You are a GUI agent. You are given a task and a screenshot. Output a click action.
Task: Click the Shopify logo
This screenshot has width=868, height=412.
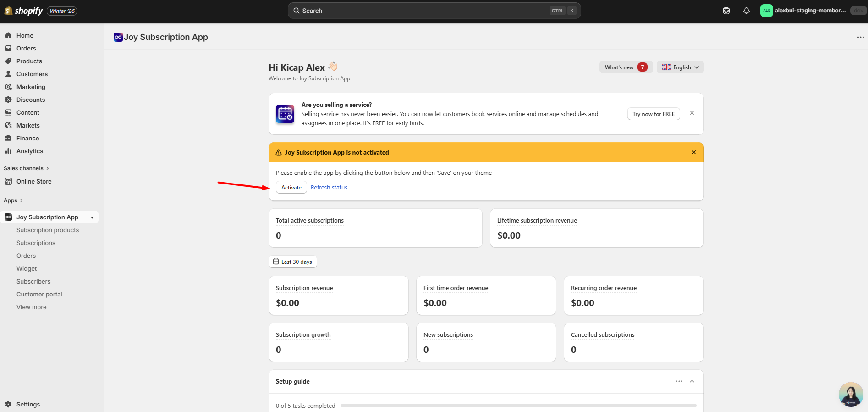tap(24, 11)
